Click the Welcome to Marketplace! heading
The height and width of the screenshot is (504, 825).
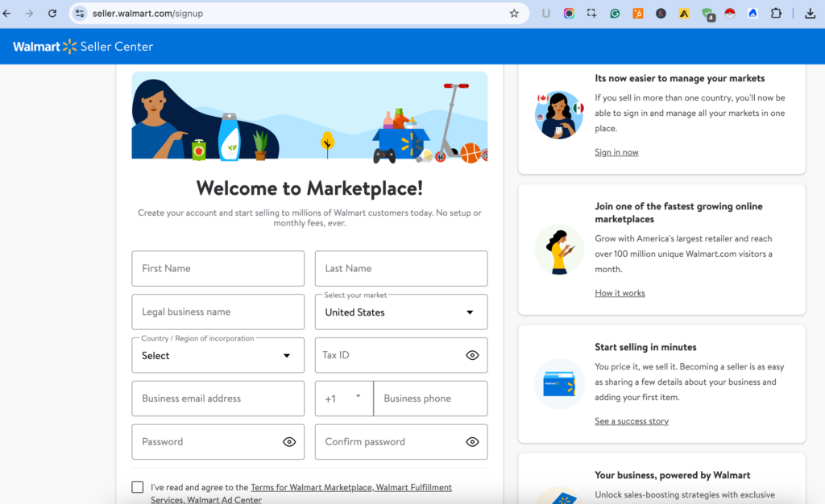pyautogui.click(x=309, y=188)
